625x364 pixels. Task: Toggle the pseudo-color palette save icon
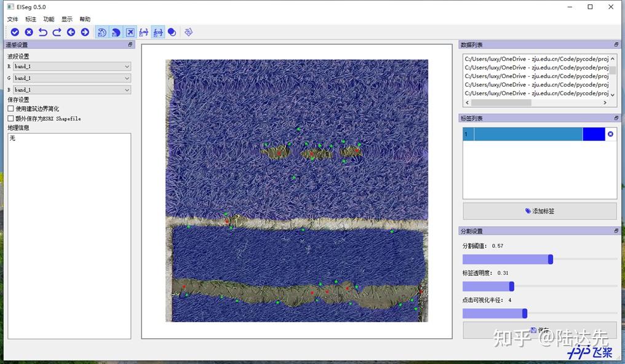[x=102, y=32]
